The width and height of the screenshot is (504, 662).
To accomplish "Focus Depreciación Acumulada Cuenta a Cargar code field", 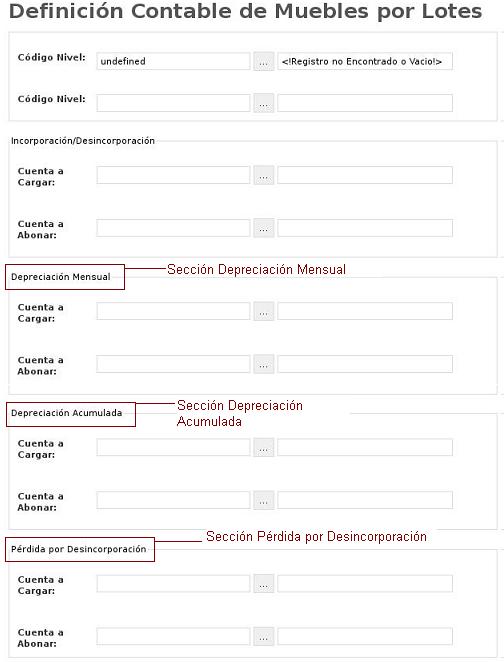I will click(173, 448).
